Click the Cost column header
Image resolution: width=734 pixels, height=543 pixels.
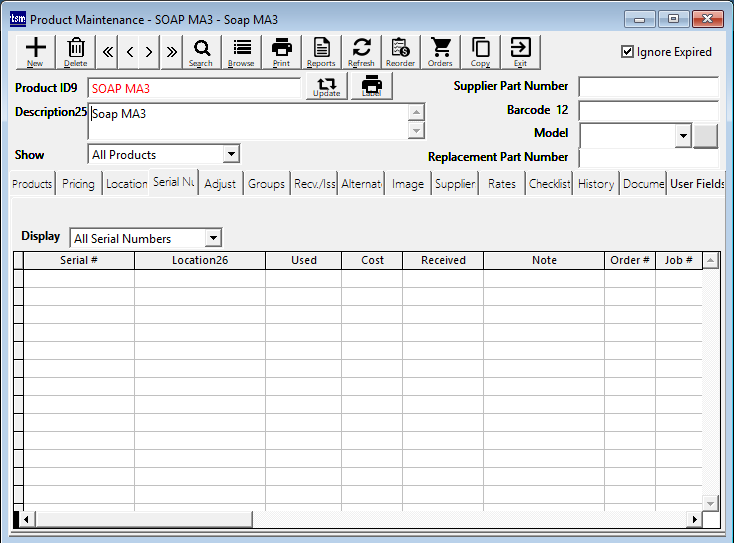[372, 260]
